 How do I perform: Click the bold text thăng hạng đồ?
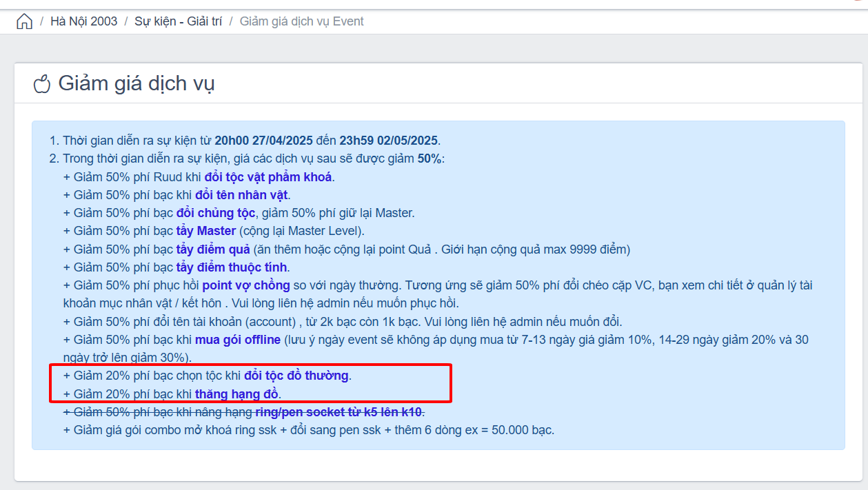[x=236, y=394]
